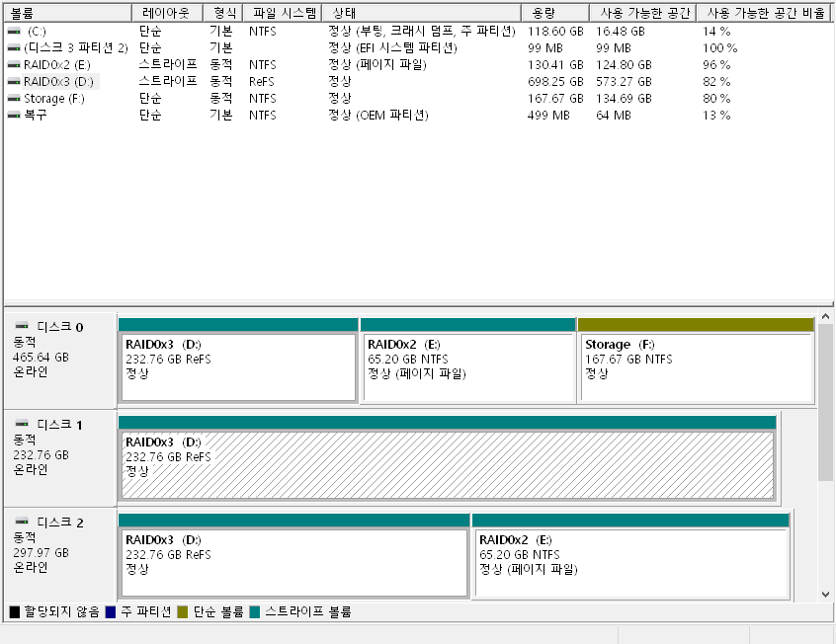Select the RAID0x3 (D:) row in the volume list
This screenshot has width=836, height=644.
tap(59, 82)
